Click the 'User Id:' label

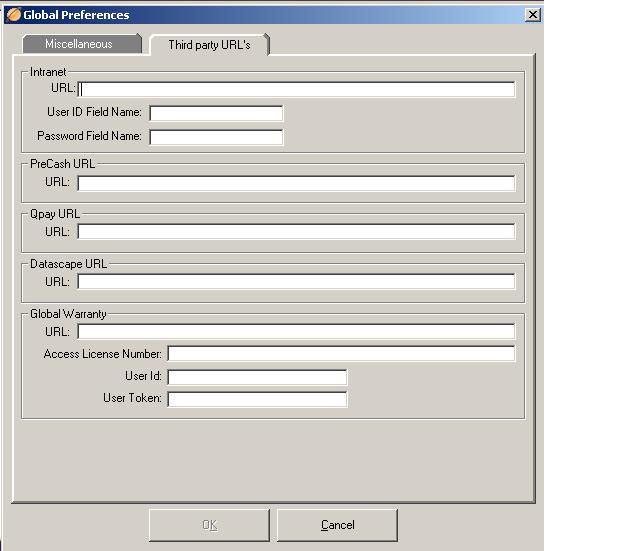tap(143, 376)
